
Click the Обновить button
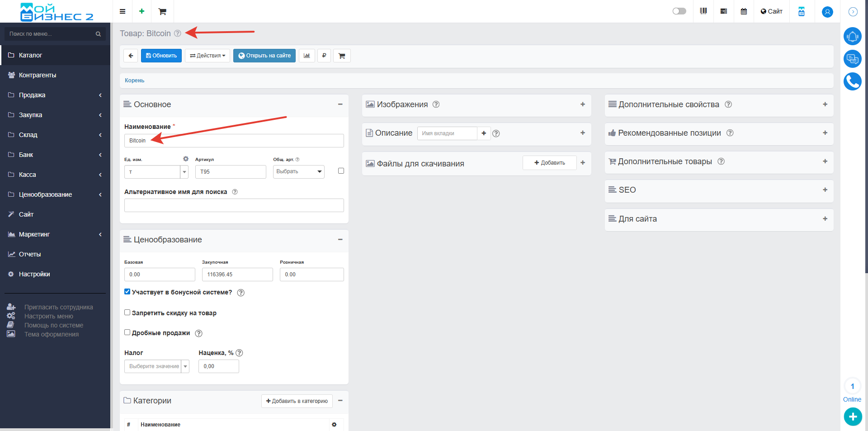[x=161, y=56]
